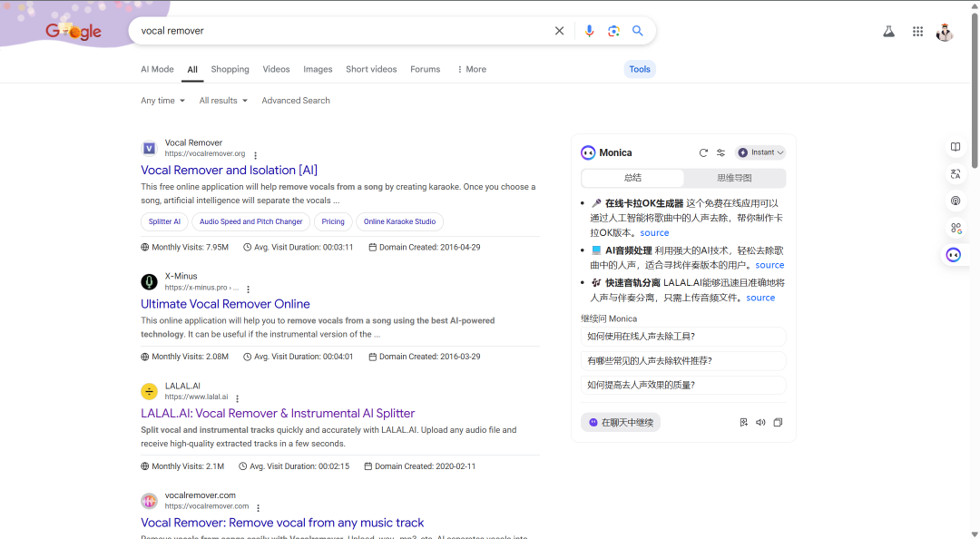
Task: Open the More search categories menu
Action: [x=471, y=69]
